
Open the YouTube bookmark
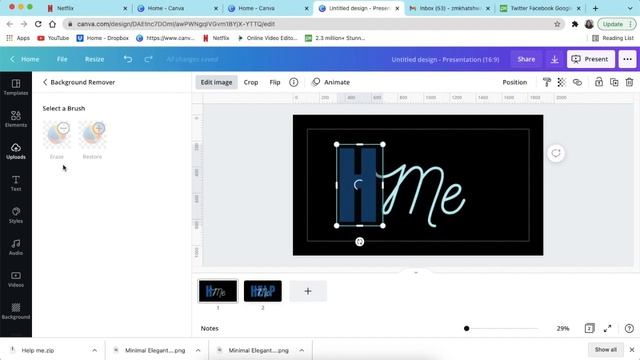click(x=53, y=38)
